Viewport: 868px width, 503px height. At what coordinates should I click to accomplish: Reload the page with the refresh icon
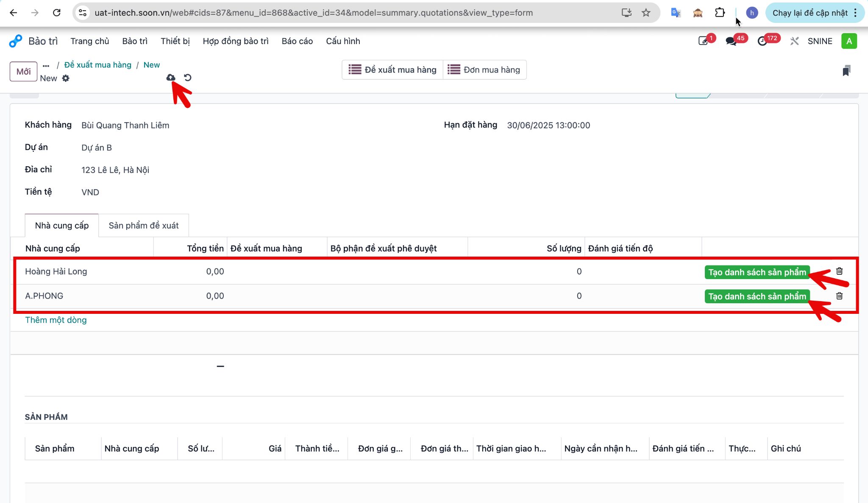pos(57,13)
